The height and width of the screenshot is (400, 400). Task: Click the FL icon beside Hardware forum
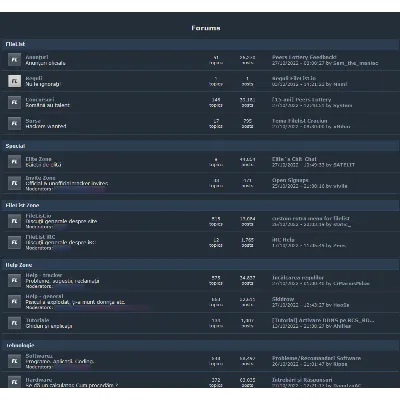14,382
